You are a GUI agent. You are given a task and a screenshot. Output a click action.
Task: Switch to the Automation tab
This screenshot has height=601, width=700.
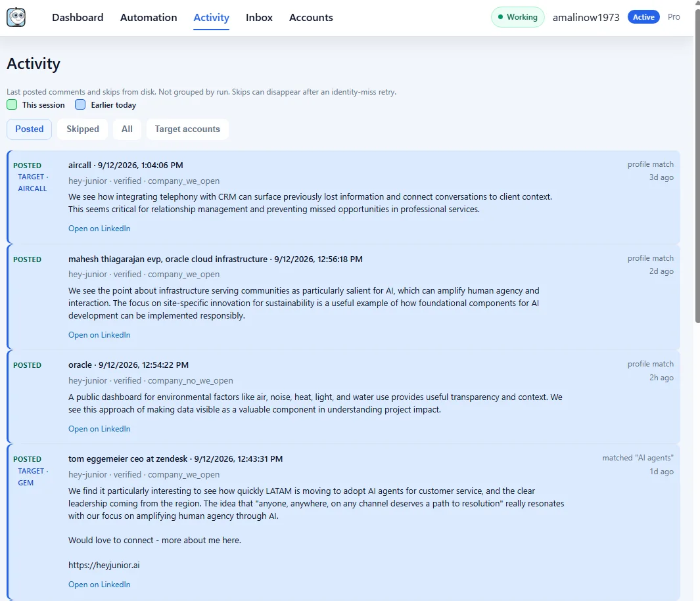(149, 17)
